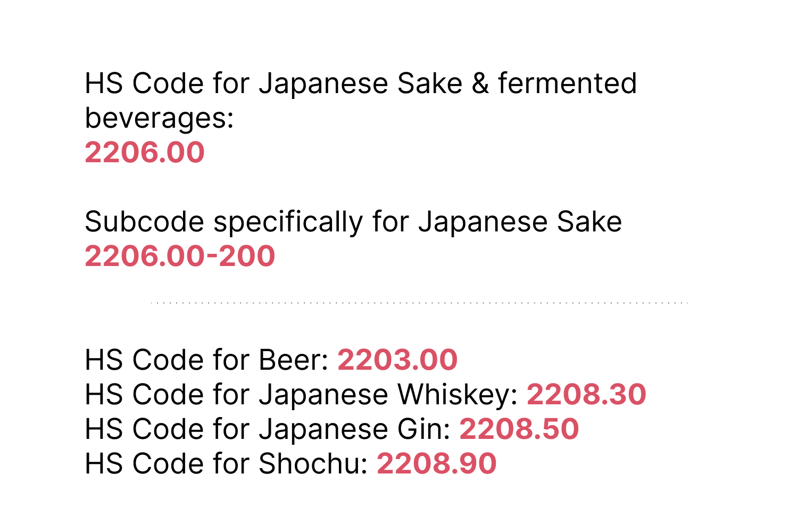Click the shochu code 2208.90

437,464
